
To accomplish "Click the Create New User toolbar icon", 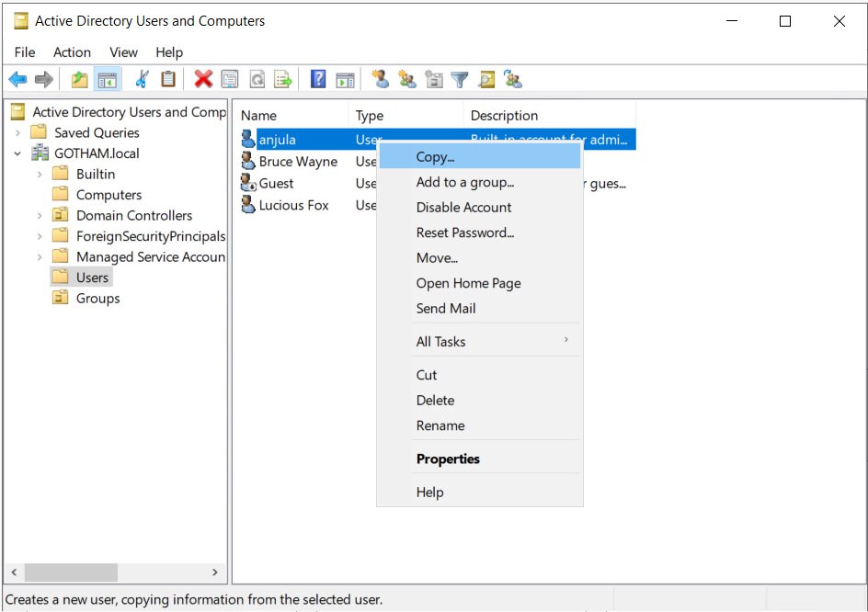I will 381,79.
